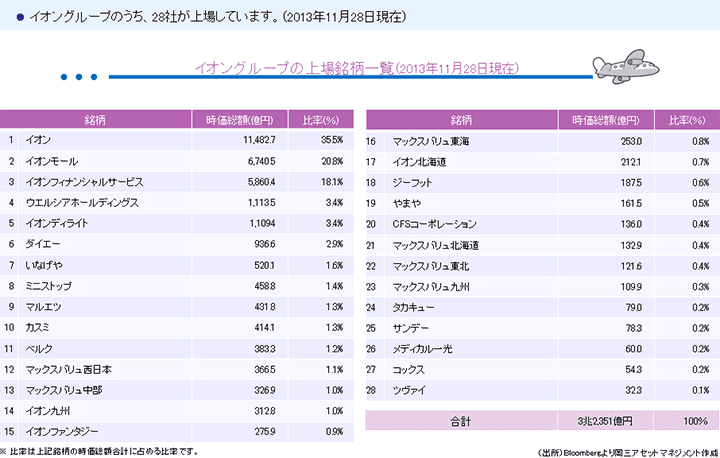Click CFSコーポレーション company name

click(x=434, y=224)
